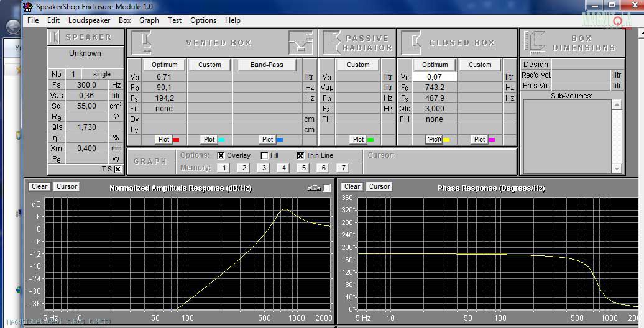The height and width of the screenshot is (328, 644).
Task: Click the vented box port diagram icon
Action: [x=301, y=42]
